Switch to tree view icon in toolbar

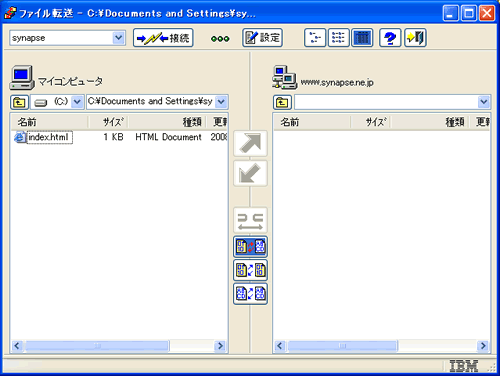tap(315, 38)
